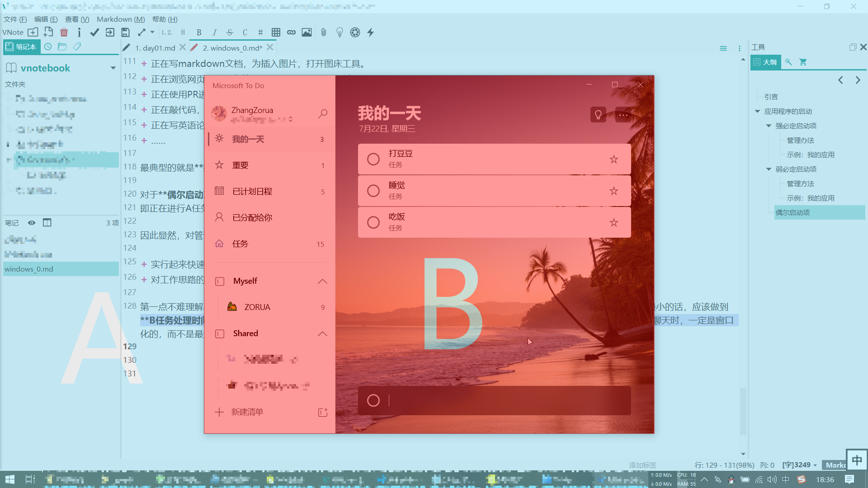
Task: Click the search magnifier in To Do
Action: pos(322,114)
